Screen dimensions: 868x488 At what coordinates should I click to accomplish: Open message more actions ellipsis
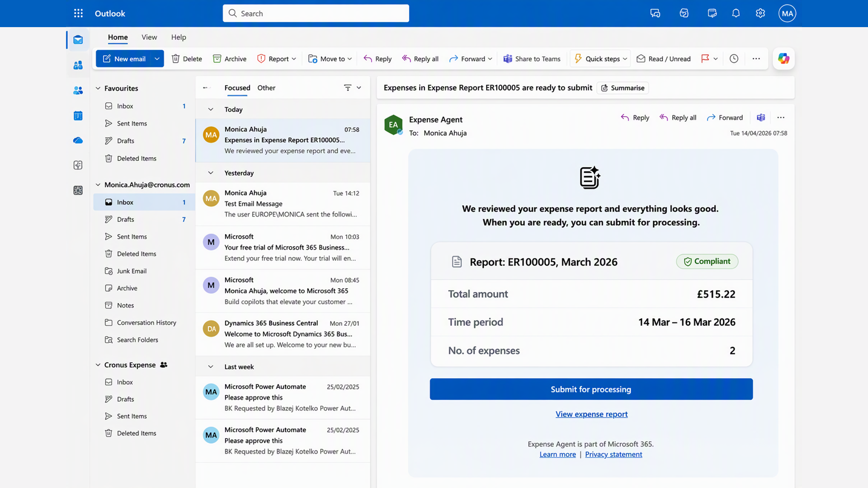pos(781,117)
